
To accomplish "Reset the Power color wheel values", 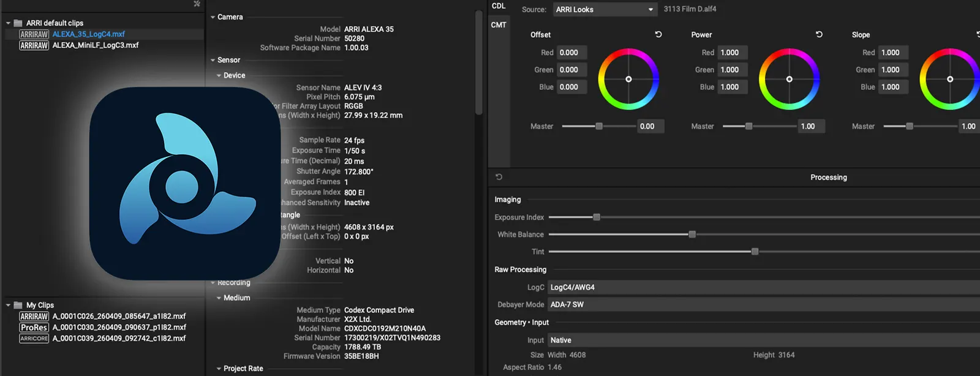I will [x=819, y=35].
